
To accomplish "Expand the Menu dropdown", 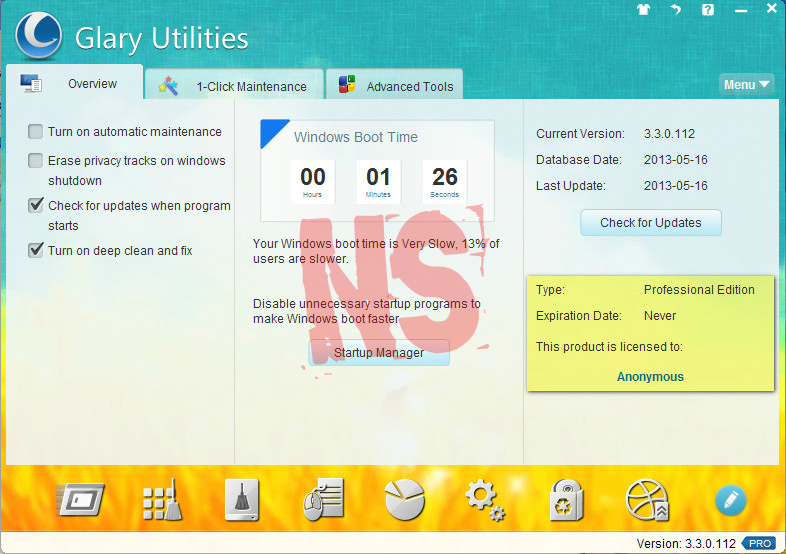I will coord(746,85).
